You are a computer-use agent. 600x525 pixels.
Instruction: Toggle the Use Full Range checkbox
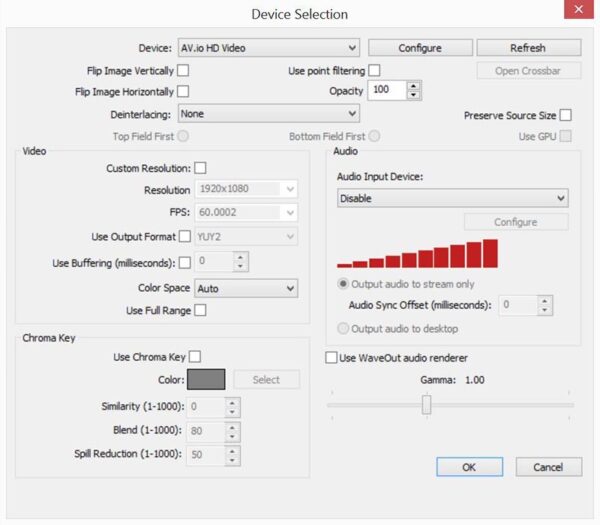click(x=200, y=310)
